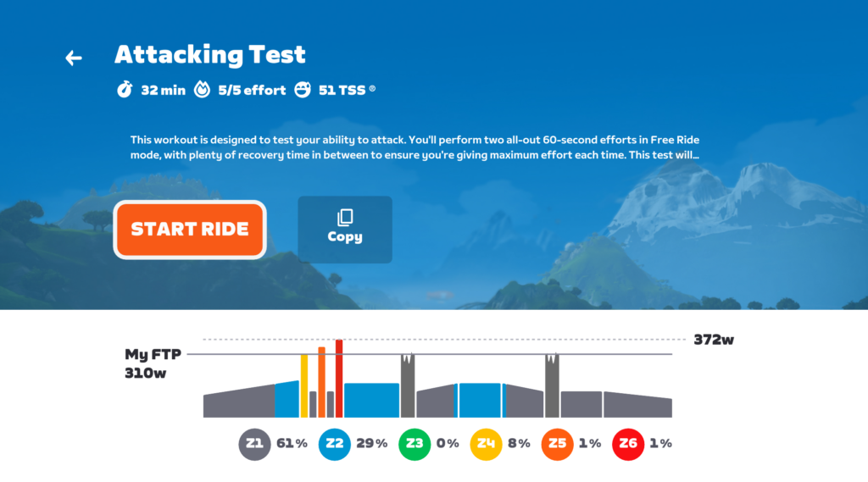Click the stopwatch duration icon
Viewport: 868px width, 482px height.
pos(125,89)
